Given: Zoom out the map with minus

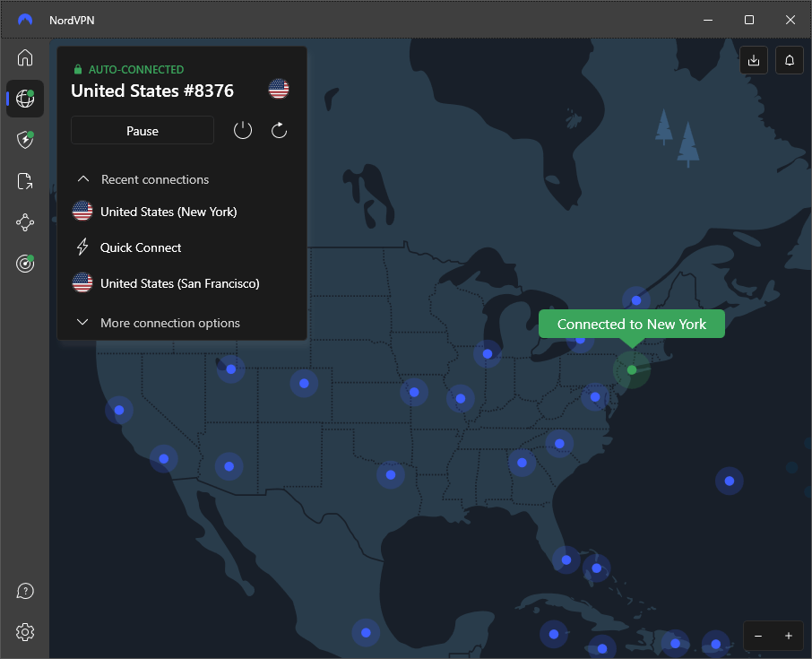Looking at the screenshot, I should coord(758,636).
